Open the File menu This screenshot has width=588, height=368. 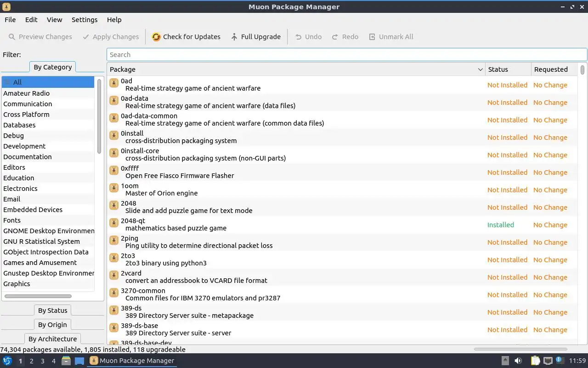(x=10, y=20)
